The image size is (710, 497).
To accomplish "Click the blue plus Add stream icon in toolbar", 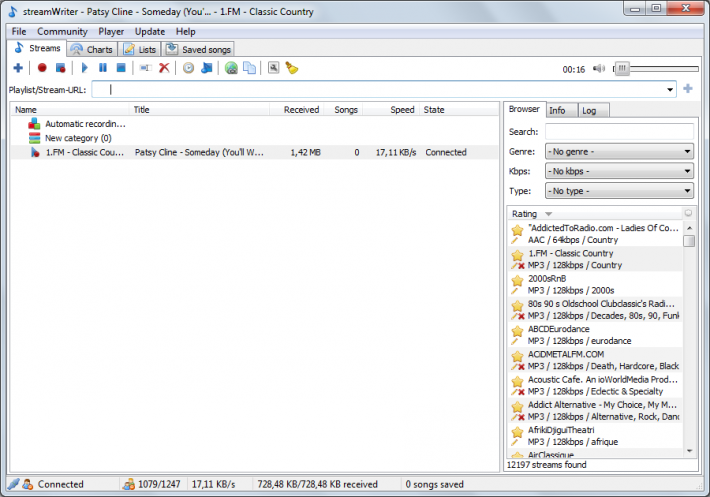I will [x=18, y=68].
